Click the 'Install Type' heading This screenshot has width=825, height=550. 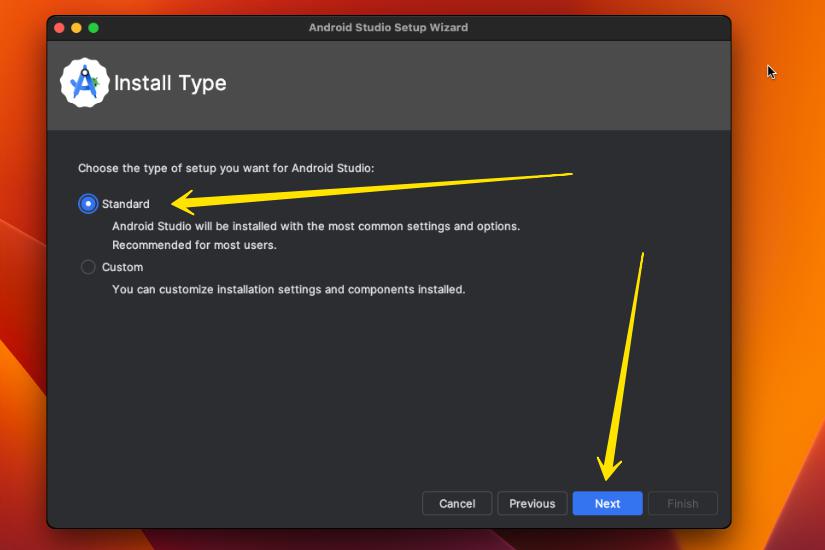[x=170, y=83]
